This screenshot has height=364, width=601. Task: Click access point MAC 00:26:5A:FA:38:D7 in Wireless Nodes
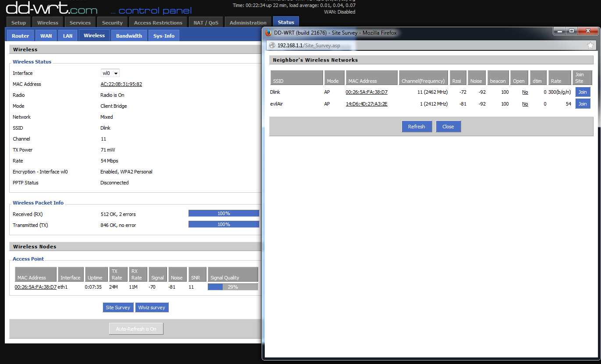(36, 287)
